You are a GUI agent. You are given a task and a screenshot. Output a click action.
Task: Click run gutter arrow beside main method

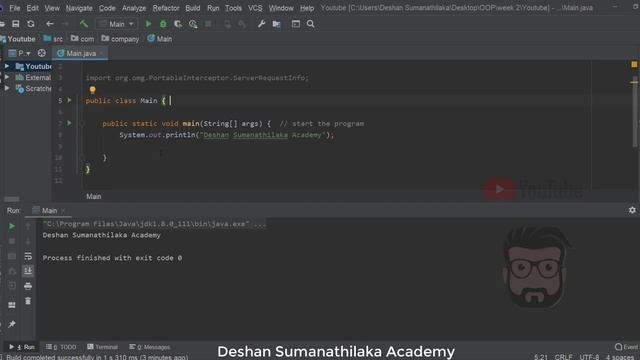click(69, 123)
